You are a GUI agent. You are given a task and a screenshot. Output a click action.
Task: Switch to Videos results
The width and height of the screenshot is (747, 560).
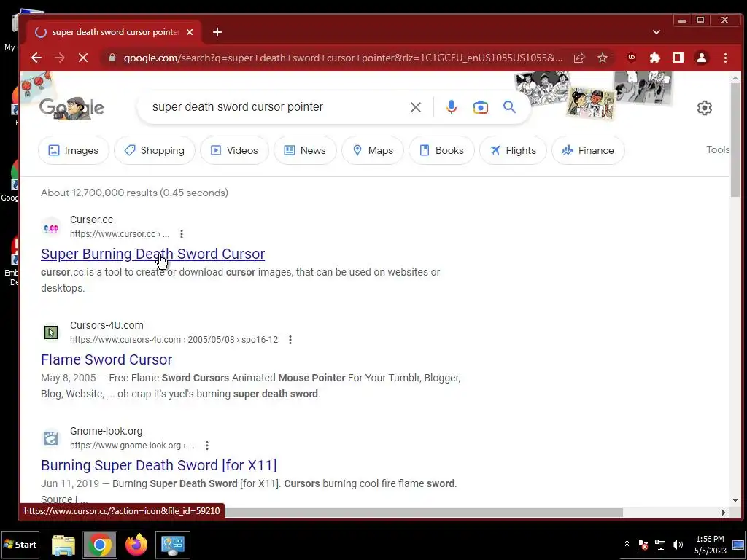pos(234,150)
